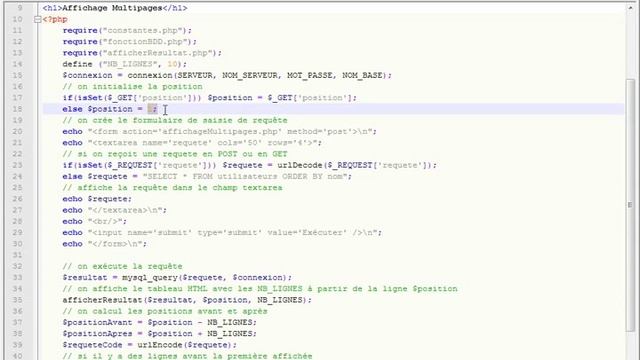Click the $connexion = connexion(...) line
This screenshot has width=640, height=360.
[x=227, y=76]
